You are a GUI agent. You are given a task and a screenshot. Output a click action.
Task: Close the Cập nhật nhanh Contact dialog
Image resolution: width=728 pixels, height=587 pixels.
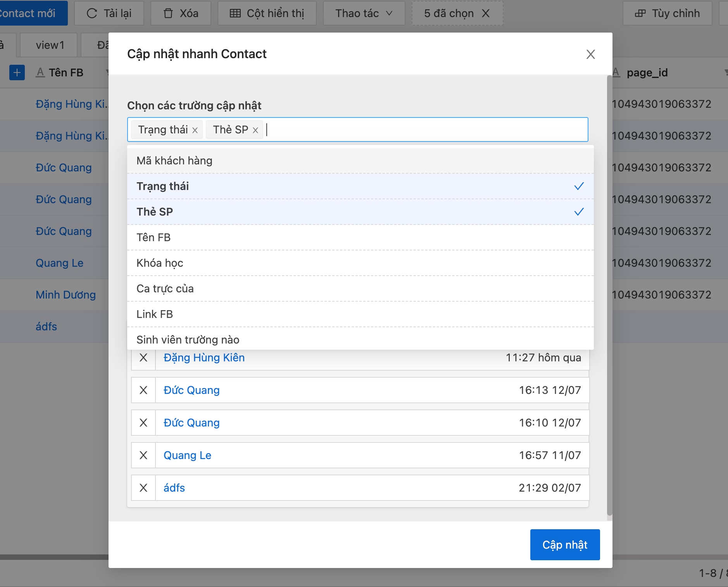590,54
